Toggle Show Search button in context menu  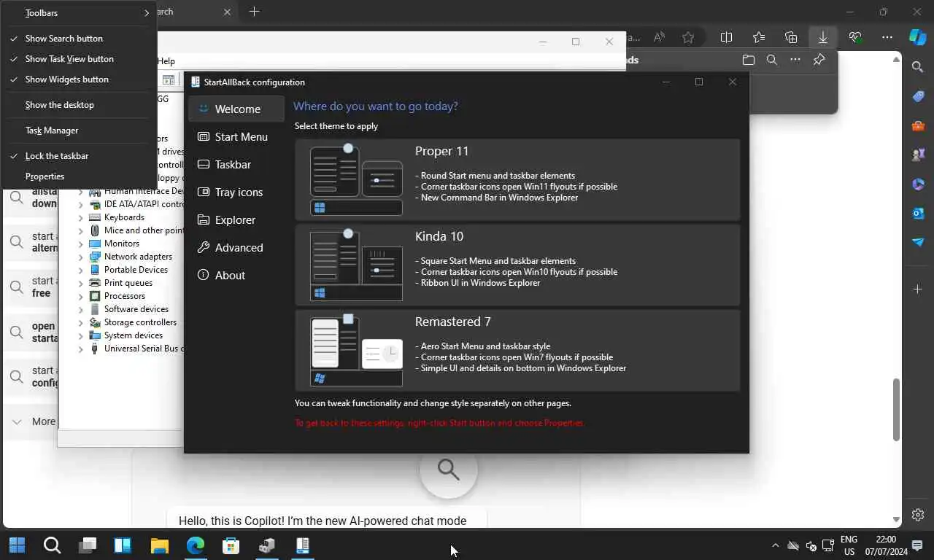pyautogui.click(x=79, y=39)
